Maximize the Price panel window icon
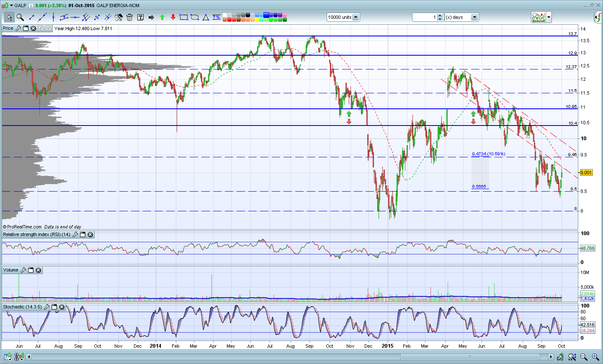 point(26,28)
